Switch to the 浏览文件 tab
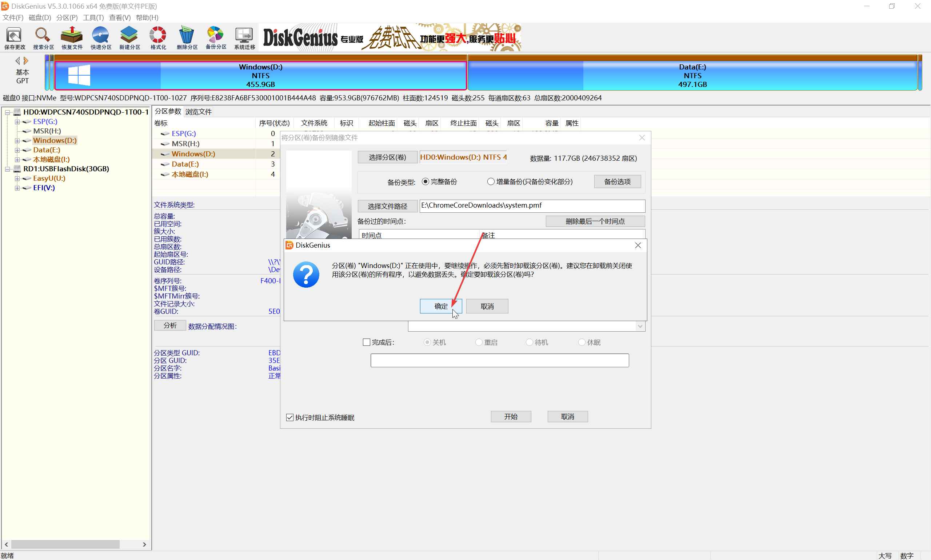The height and width of the screenshot is (560, 931). click(198, 112)
